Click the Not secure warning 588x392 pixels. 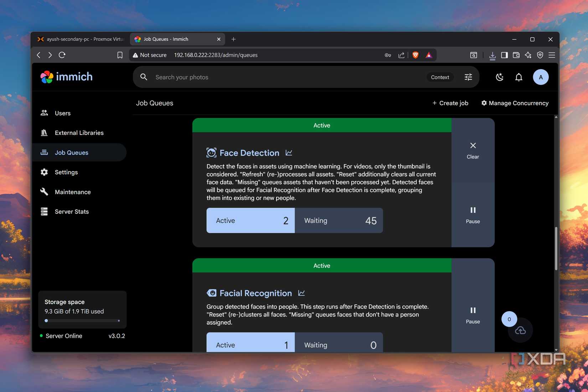[150, 55]
